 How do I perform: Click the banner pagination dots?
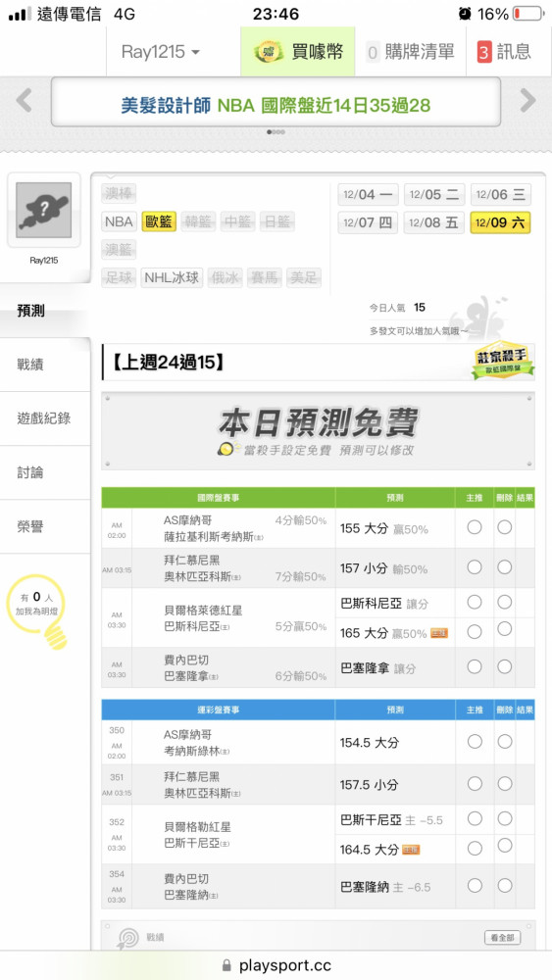(276, 132)
